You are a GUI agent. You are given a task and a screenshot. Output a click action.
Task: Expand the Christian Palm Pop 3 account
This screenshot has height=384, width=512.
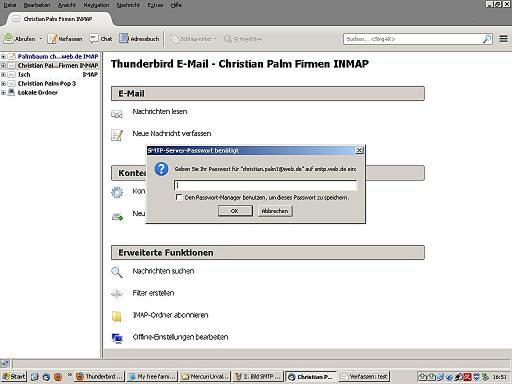[x=3, y=84]
